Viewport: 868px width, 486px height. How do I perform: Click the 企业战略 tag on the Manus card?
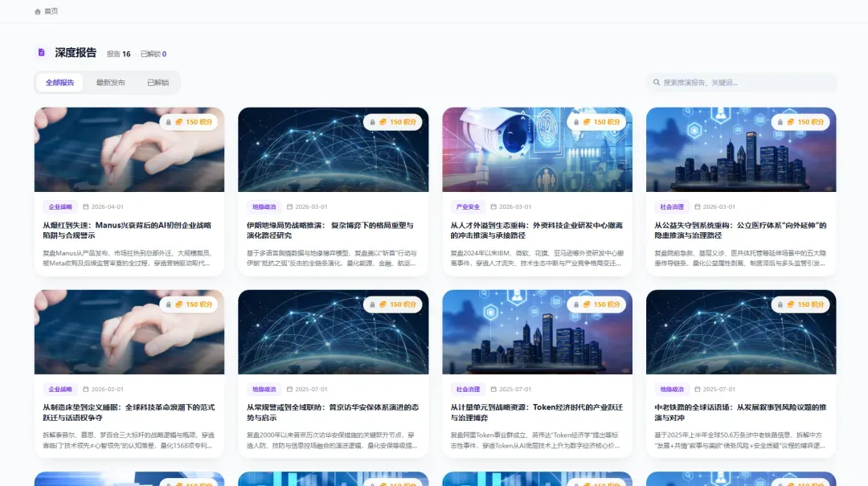click(x=60, y=206)
